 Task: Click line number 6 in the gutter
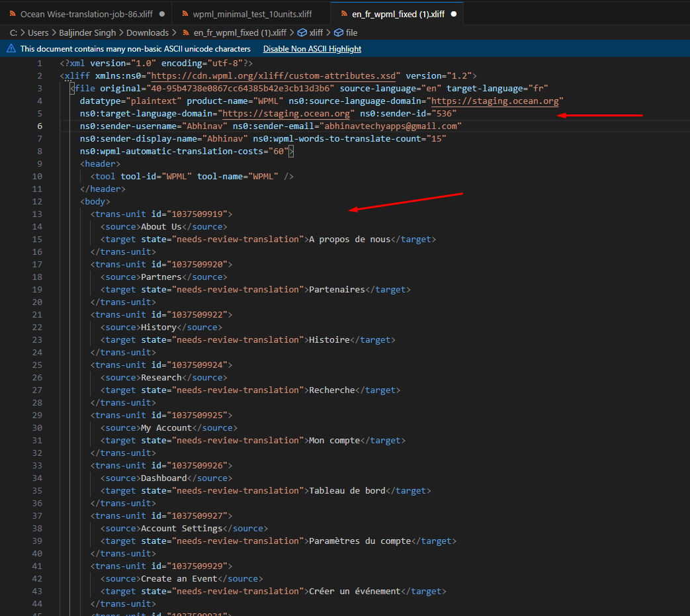pos(40,126)
